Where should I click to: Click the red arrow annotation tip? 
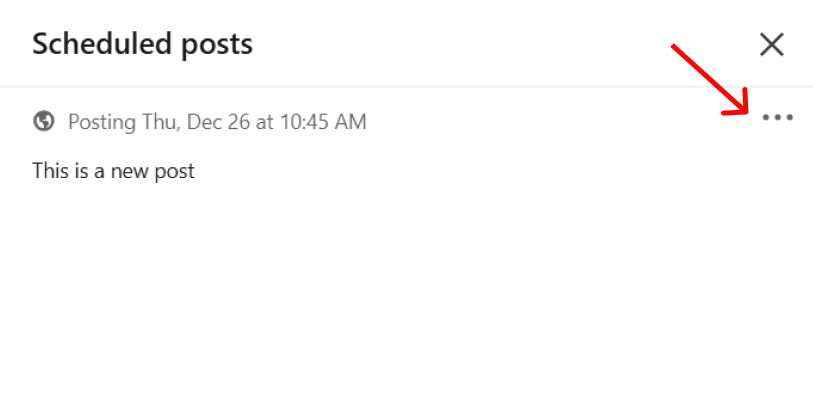pos(747,111)
